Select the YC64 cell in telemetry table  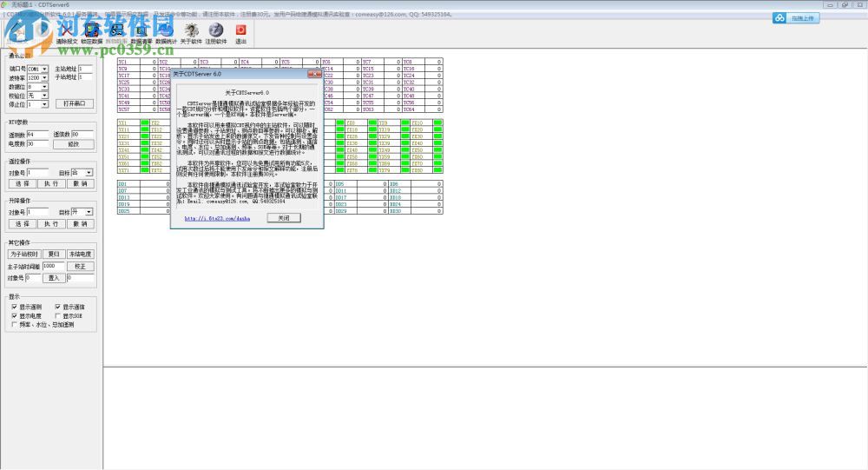413,109
